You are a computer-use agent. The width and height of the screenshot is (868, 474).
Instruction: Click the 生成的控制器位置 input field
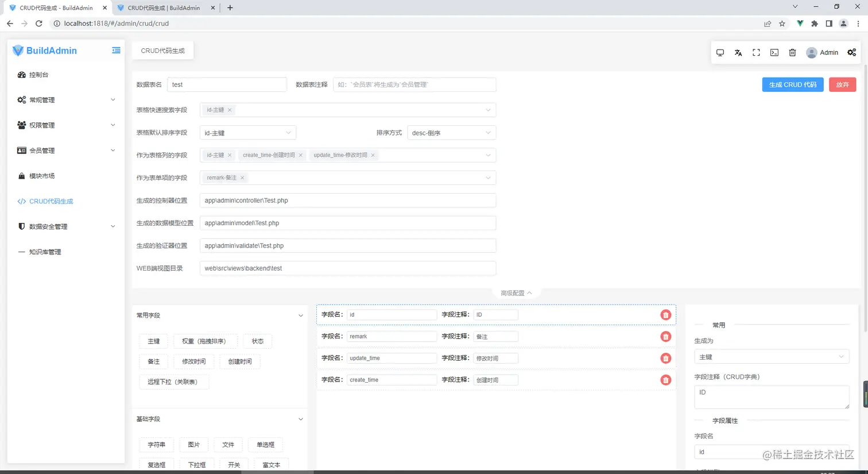(x=348, y=201)
